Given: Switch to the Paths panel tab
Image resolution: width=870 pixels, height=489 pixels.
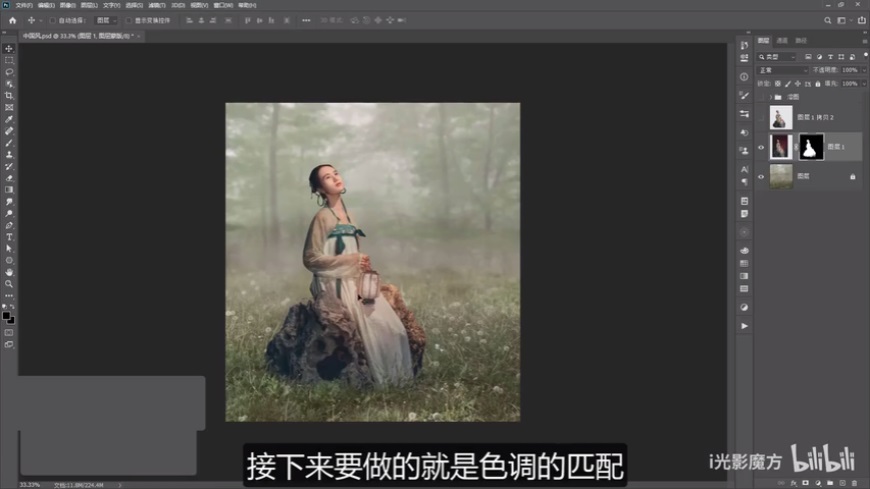Looking at the screenshot, I should click(801, 41).
